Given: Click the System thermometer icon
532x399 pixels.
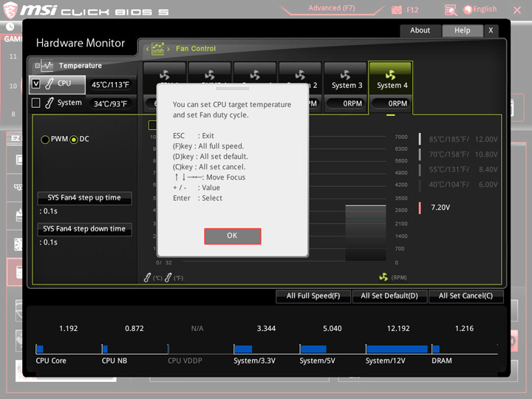Looking at the screenshot, I should click(x=50, y=103).
